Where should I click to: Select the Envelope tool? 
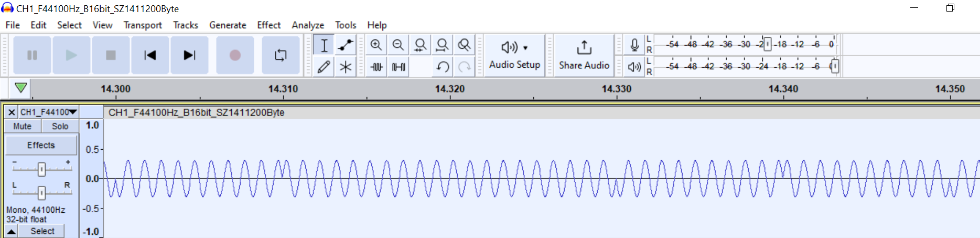pos(346,45)
